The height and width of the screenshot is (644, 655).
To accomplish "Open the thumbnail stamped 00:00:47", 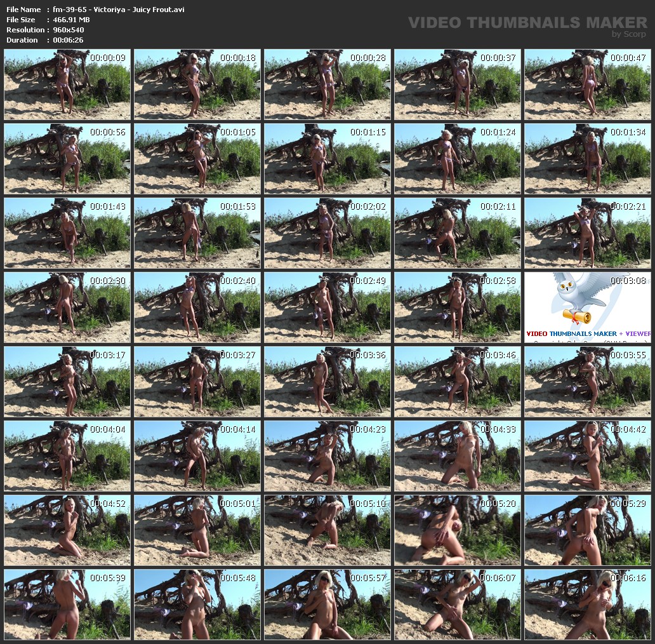I will 588,84.
